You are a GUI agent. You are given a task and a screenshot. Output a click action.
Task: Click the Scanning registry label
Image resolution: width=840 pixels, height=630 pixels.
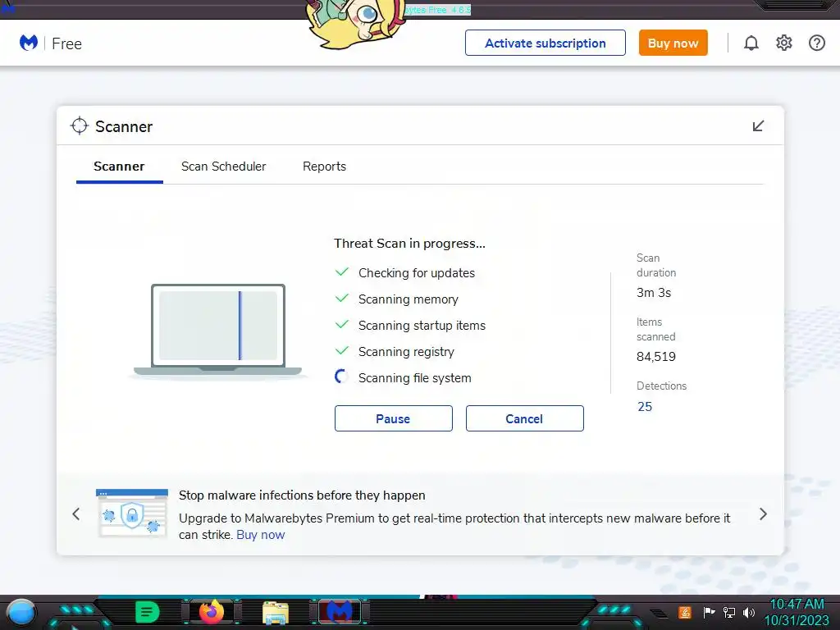(x=406, y=351)
